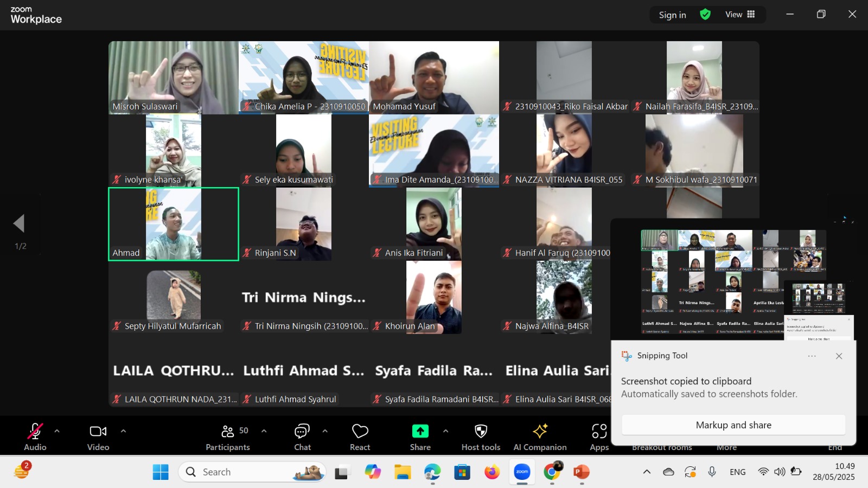
Task: Click OneDrive cloud tray icon
Action: click(x=668, y=472)
